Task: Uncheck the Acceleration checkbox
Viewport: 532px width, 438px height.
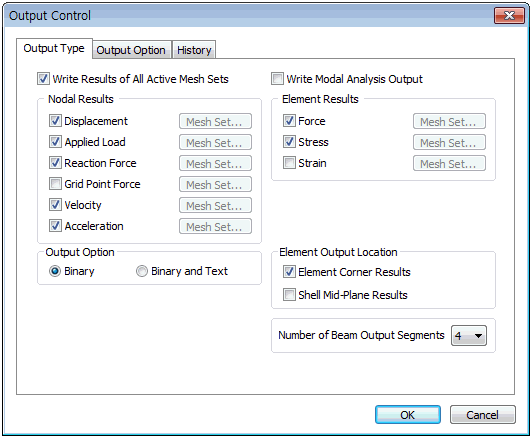Action: pyautogui.click(x=55, y=226)
